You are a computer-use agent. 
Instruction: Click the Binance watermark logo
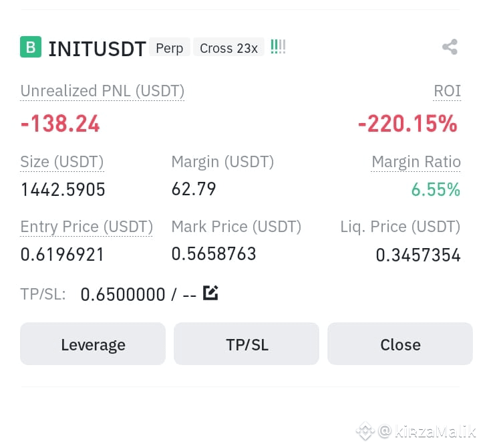[x=365, y=431]
